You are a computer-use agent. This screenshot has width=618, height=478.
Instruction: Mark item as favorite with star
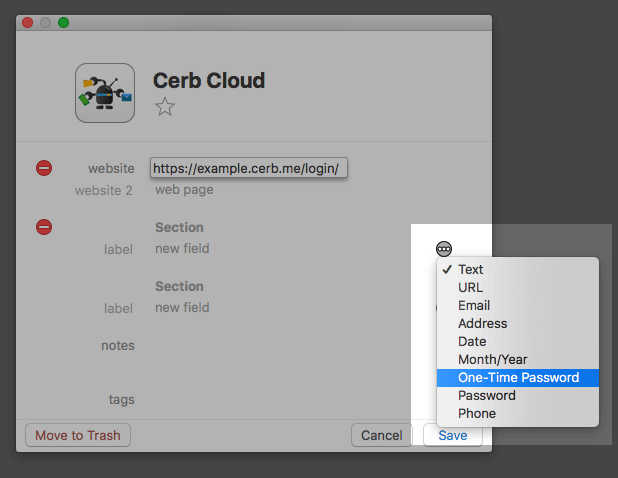(165, 107)
